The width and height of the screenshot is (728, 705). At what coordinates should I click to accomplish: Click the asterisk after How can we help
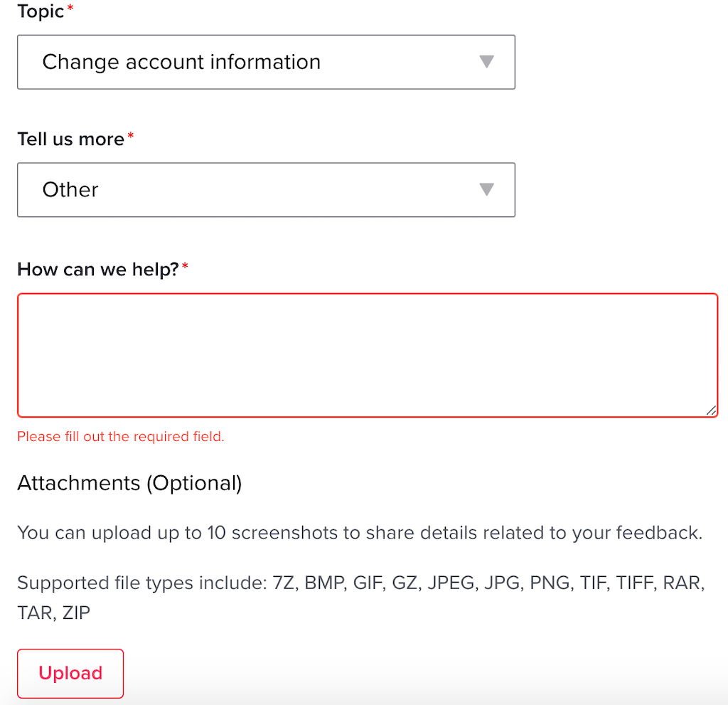coord(185,267)
